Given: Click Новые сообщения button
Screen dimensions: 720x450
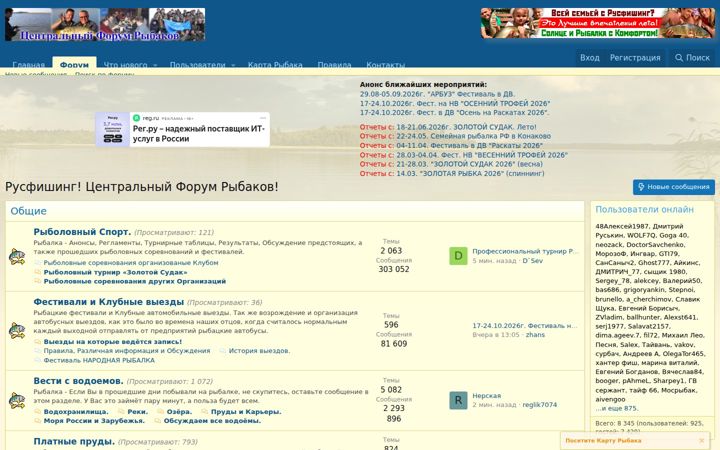Looking at the screenshot, I should point(674,187).
